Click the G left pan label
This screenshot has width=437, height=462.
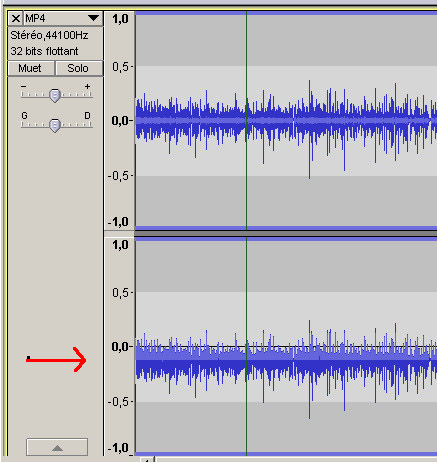[24, 116]
